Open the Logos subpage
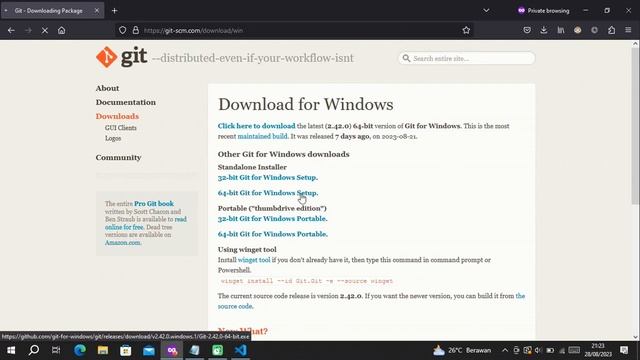Screen dimensions: 640x360 click(113, 138)
